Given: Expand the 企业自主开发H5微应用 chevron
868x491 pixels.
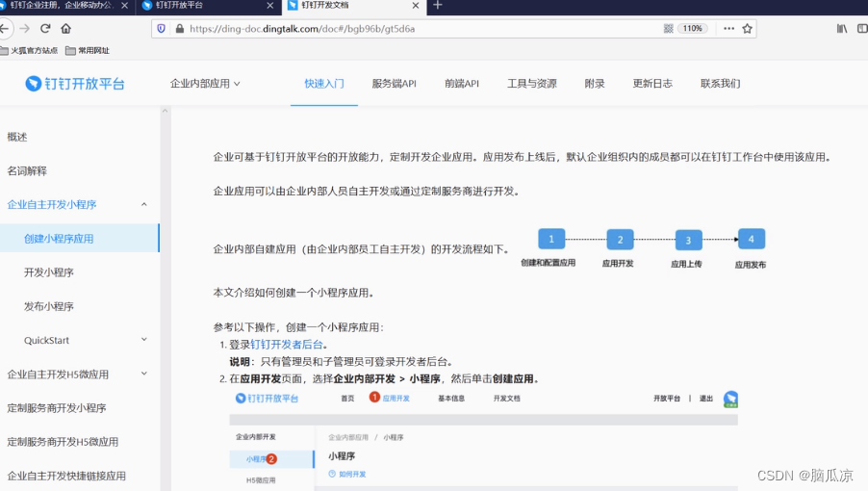Looking at the screenshot, I should (x=144, y=374).
